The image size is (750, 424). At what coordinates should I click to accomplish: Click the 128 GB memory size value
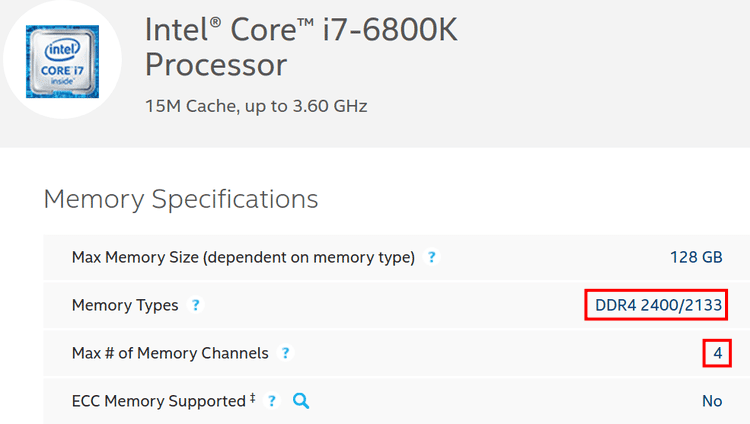click(696, 257)
